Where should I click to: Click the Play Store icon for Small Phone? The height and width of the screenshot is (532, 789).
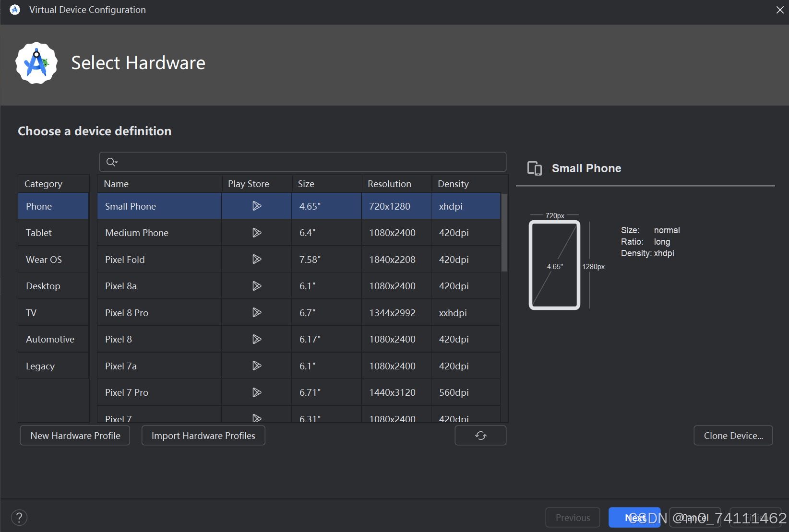point(257,206)
